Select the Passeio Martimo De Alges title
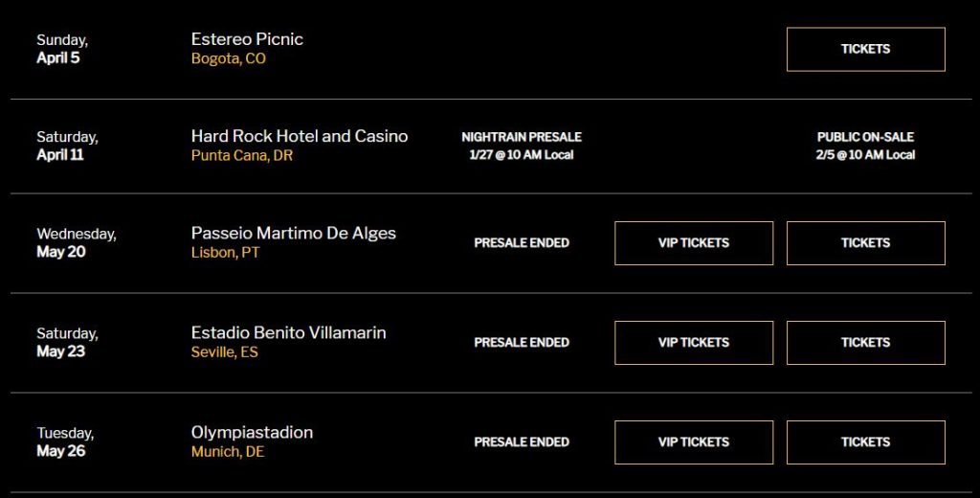Viewport: 980px width, 498px height. click(294, 233)
